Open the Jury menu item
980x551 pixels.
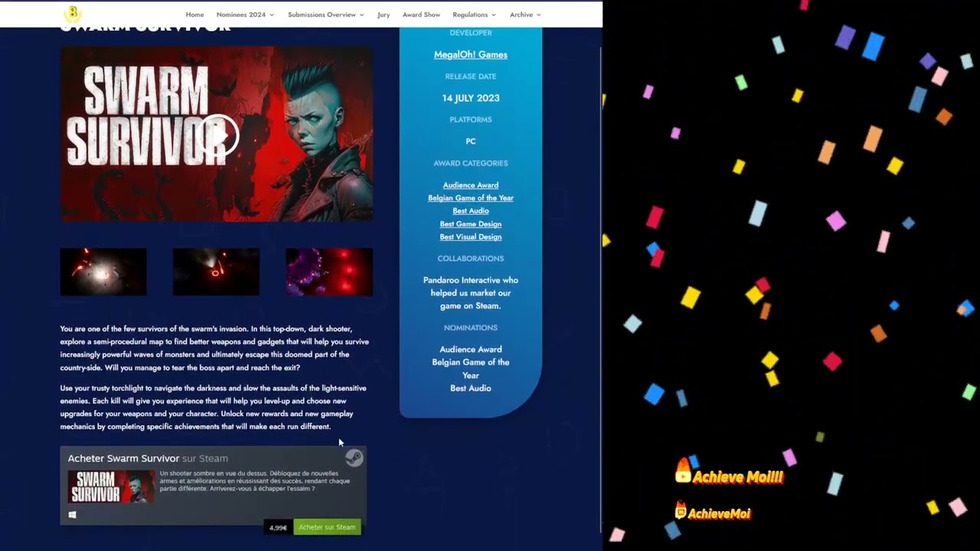coord(384,15)
